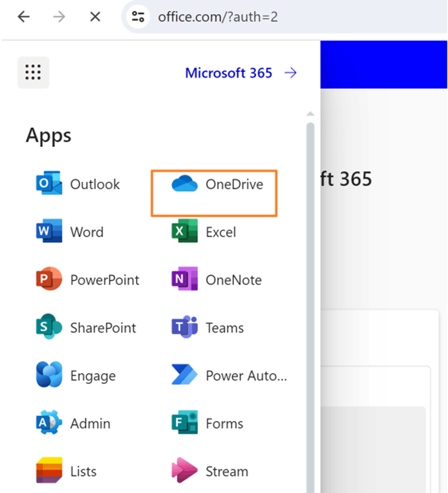
Task: Click the scroll-up arrow of apps panel
Action: [x=310, y=113]
